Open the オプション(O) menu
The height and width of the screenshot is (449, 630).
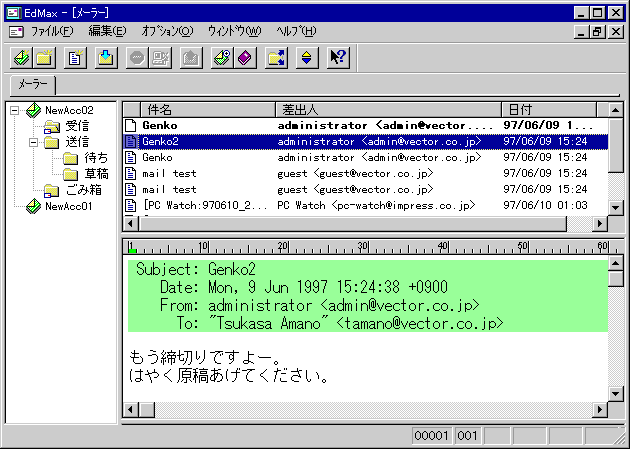click(x=167, y=31)
